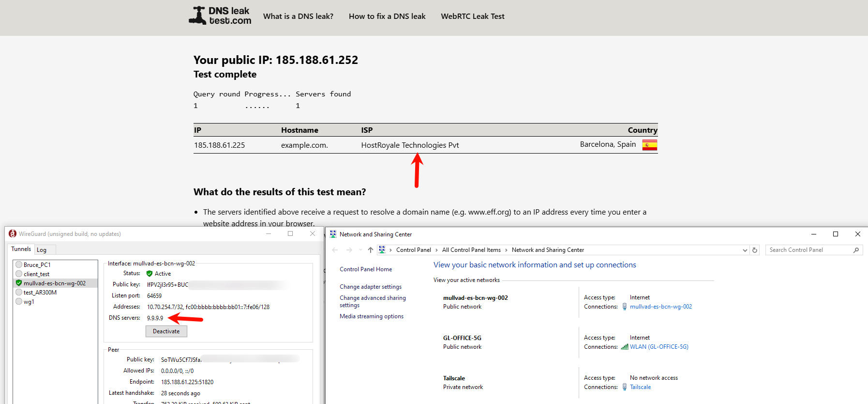
Task: Open the Tailscale connection link
Action: 640,387
